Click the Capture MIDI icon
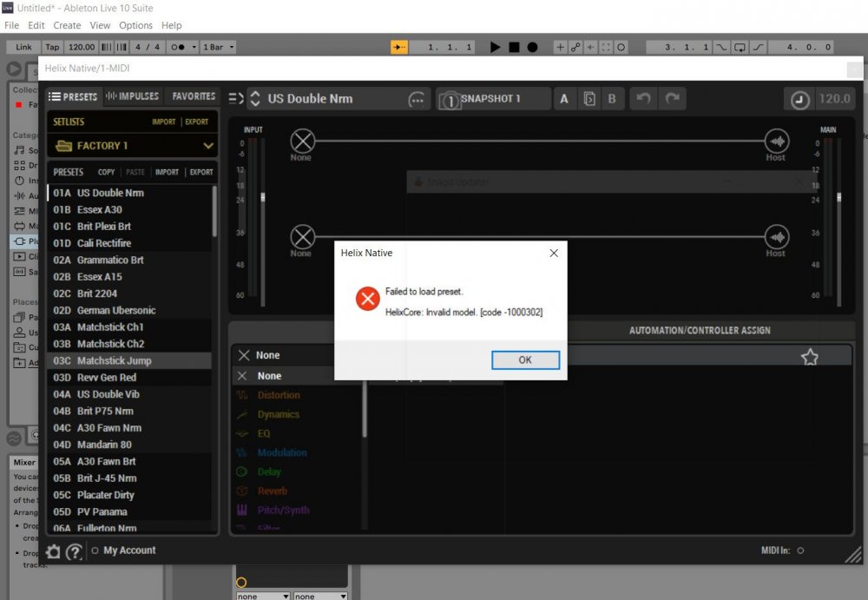The height and width of the screenshot is (600, 868). (606, 47)
